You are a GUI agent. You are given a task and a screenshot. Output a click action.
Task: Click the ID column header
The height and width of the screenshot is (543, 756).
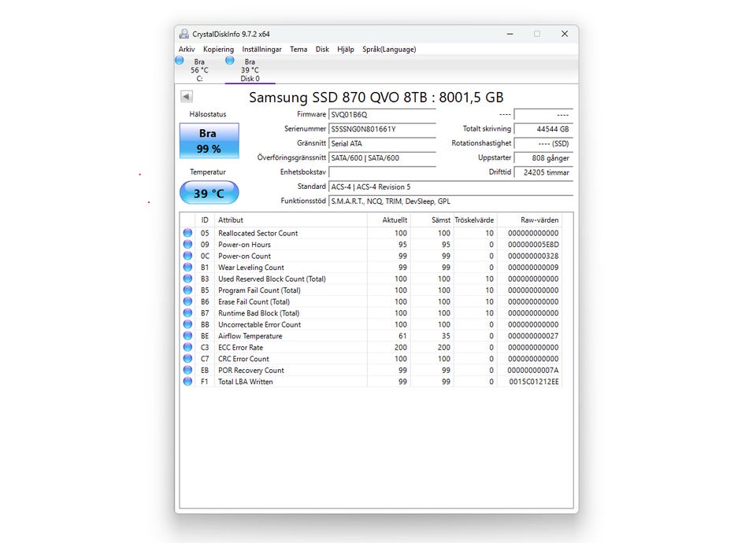(x=205, y=220)
